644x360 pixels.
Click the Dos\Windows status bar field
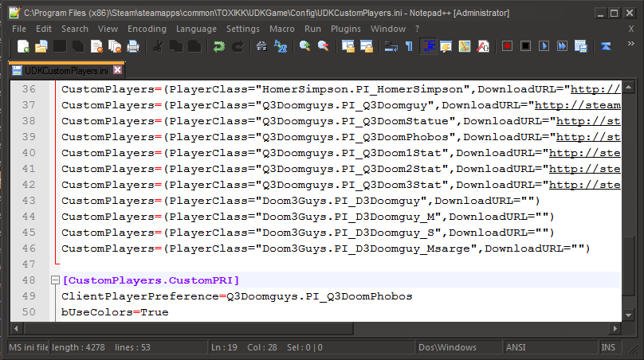click(x=459, y=347)
